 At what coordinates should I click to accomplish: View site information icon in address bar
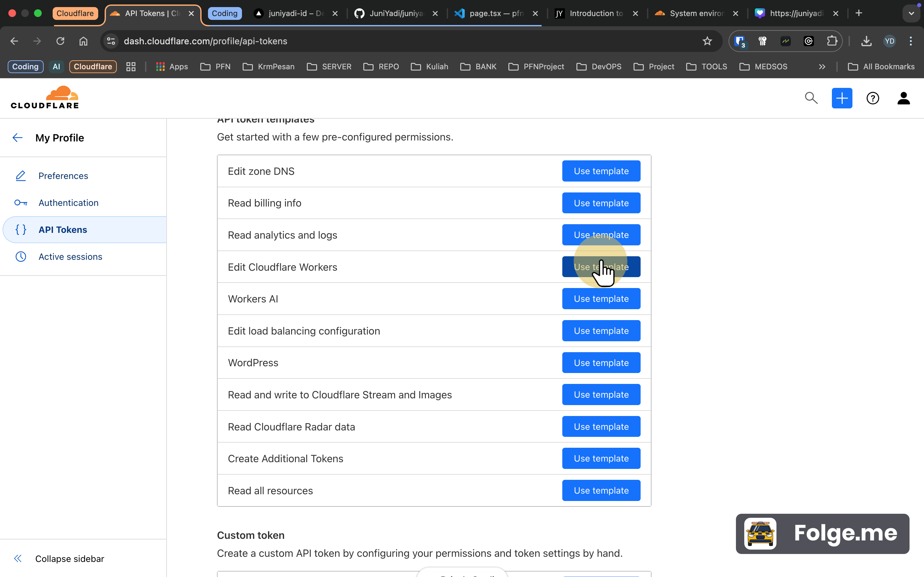[111, 41]
